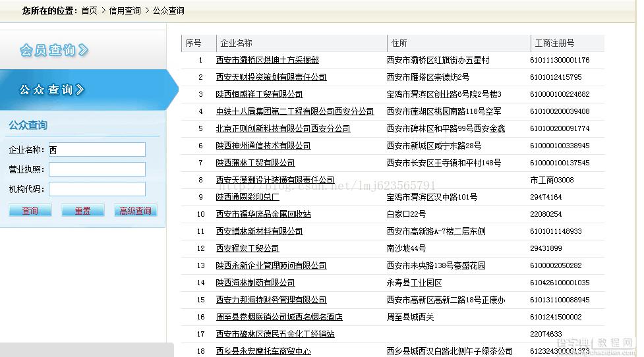Viewport: 644px width, 357px height.
Task: Click the 重置 button
Action: 82,211
